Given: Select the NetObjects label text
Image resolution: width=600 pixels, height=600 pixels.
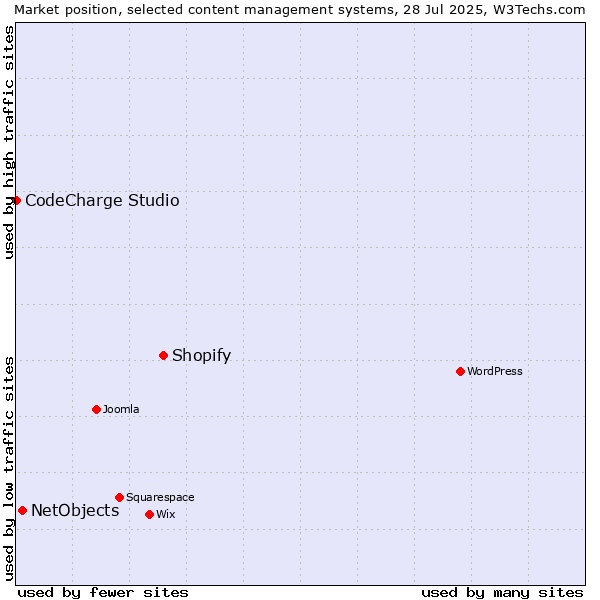Looking at the screenshot, I should (75, 510).
